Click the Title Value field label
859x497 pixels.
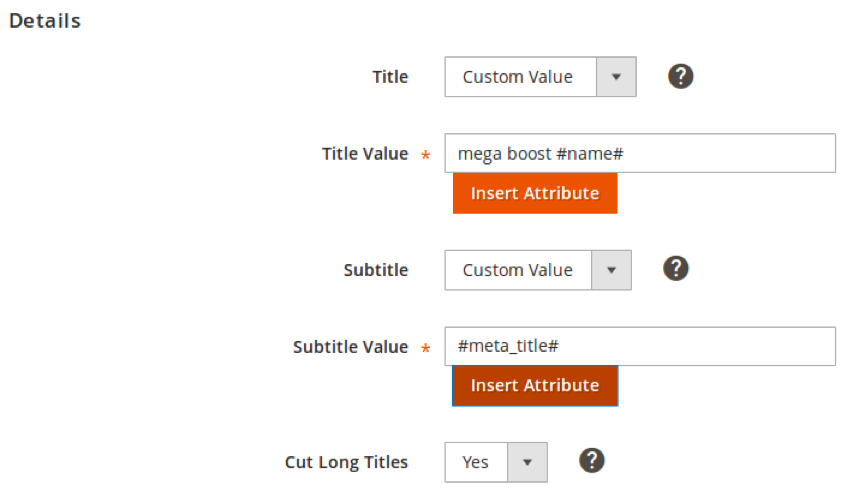click(365, 153)
